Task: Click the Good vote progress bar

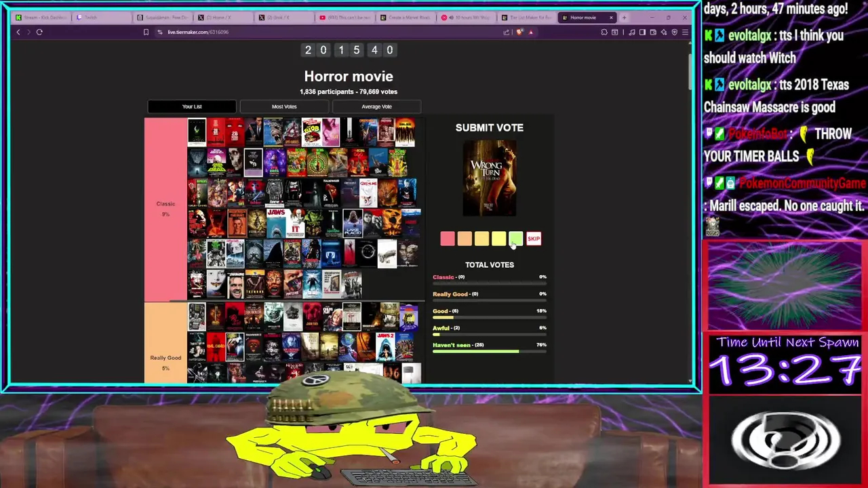Action: 490,317
